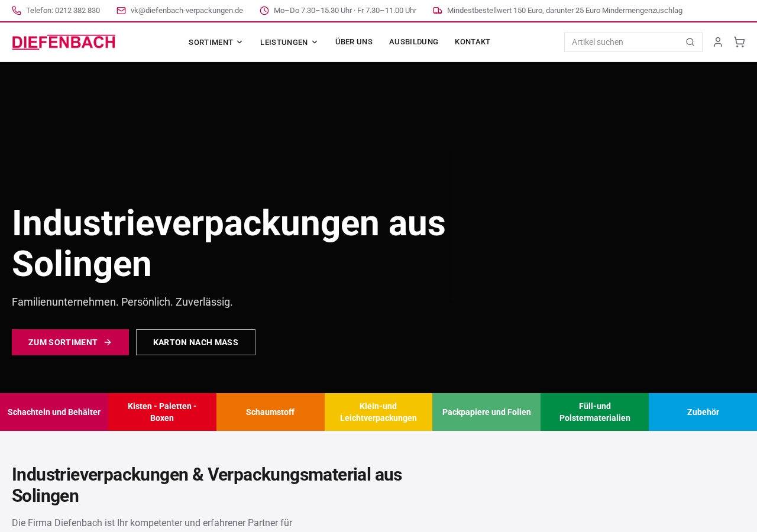Click the clock opening-hours icon
This screenshot has height=532, width=757.
coord(264,11)
